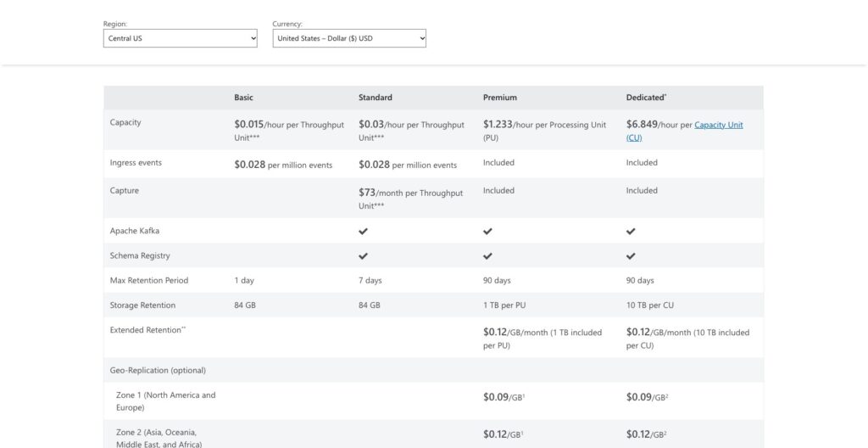Click Premium 90 days retention value
This screenshot has height=448, width=868.
click(497, 281)
